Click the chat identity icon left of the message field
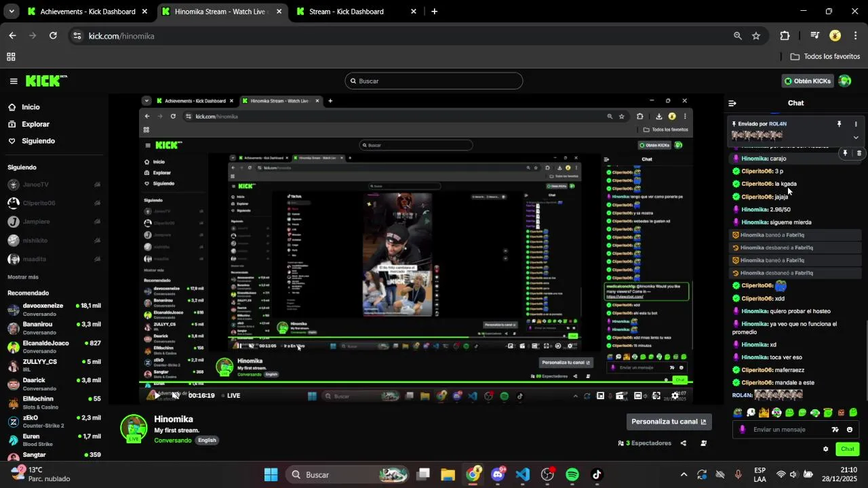This screenshot has height=488, width=868. click(742, 430)
